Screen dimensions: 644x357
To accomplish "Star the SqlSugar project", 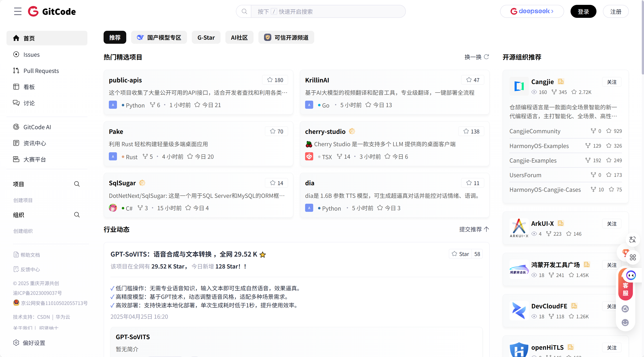I will [277, 183].
